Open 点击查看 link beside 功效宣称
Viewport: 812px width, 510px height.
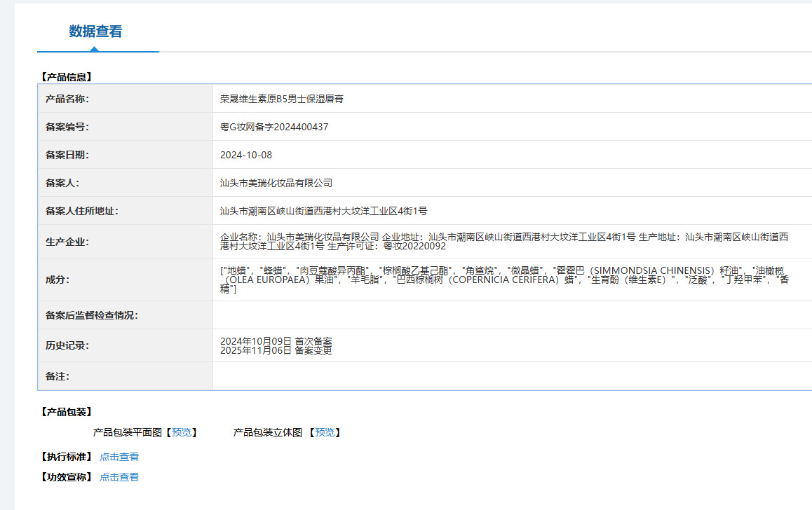pyautogui.click(x=119, y=477)
